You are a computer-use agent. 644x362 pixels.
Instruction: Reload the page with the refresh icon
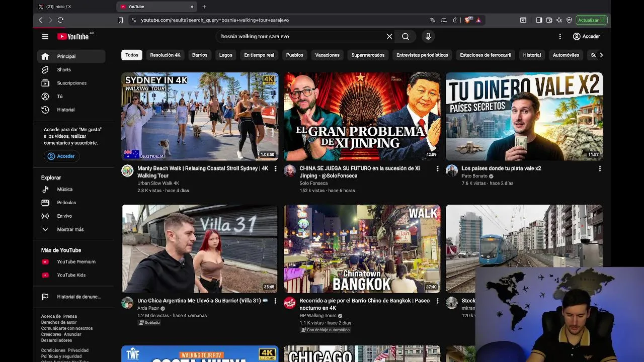60,20
